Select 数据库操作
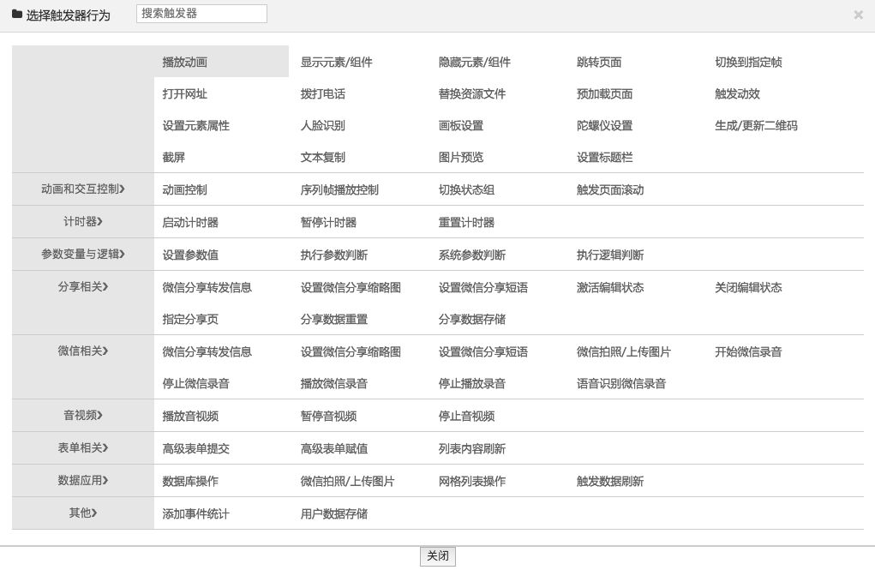Image resolution: width=875 pixels, height=588 pixels. pos(190,481)
